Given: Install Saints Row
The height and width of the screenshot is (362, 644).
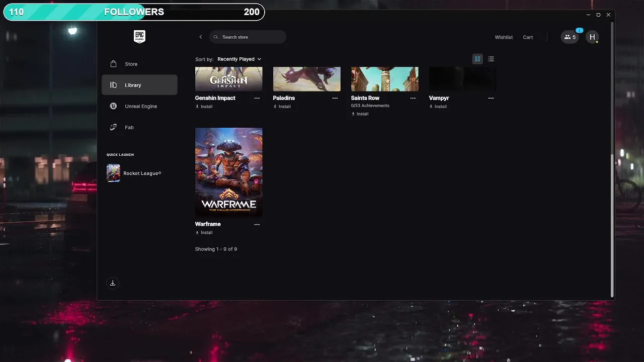Looking at the screenshot, I should point(360,114).
